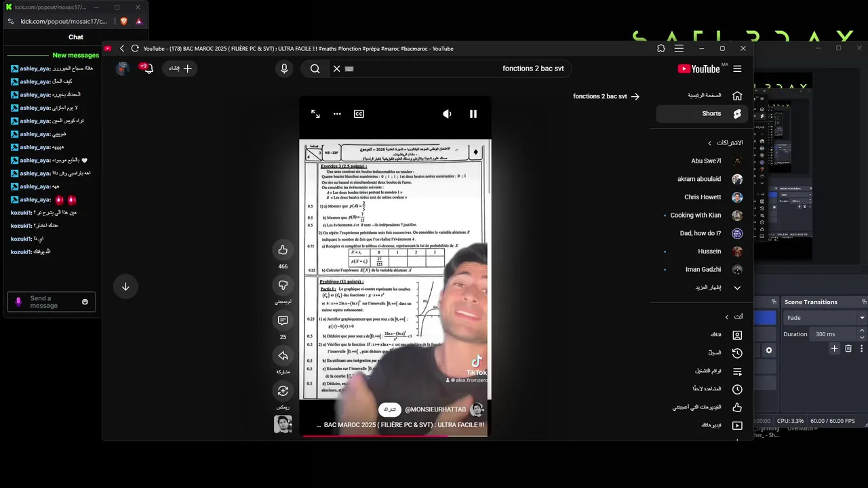Subscribe to @MONSIEURHATTAB channel
Image resolution: width=868 pixels, height=488 pixels.
(x=390, y=409)
